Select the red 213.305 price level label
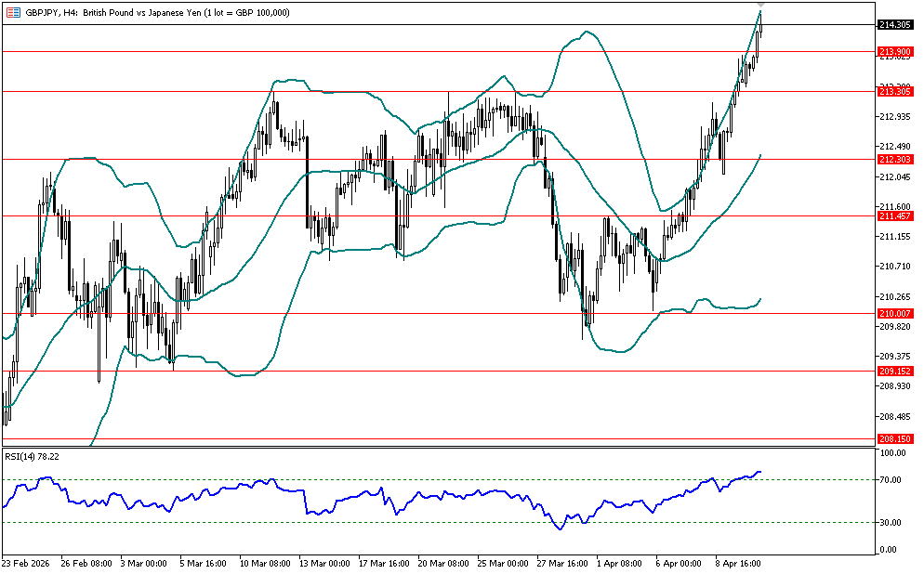The height and width of the screenshot is (574, 924). coord(893,91)
